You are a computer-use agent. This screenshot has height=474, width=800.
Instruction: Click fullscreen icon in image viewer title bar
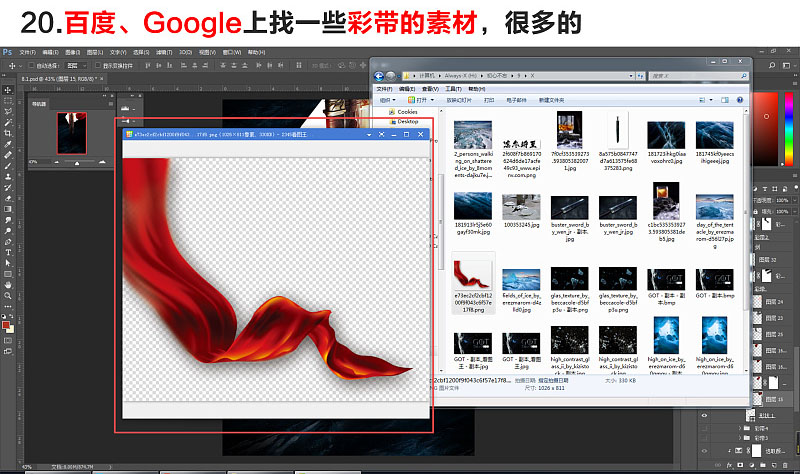tap(382, 134)
